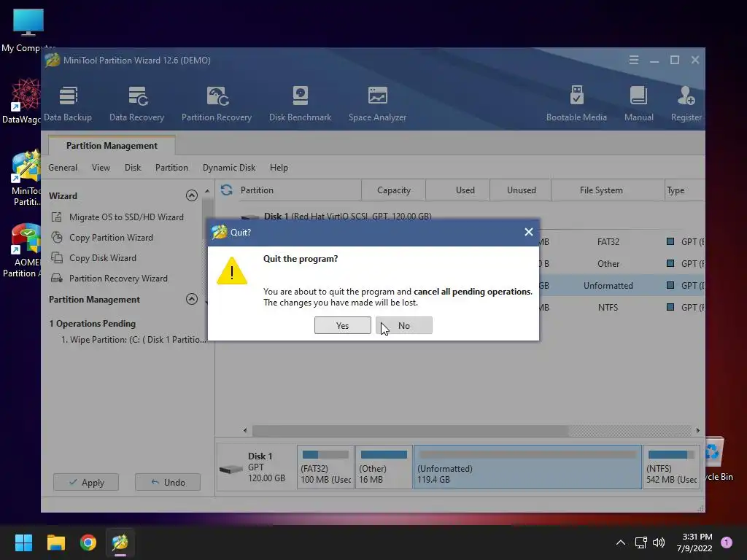Open the Disk menu
Viewport: 747px width, 560px height.
[133, 168]
